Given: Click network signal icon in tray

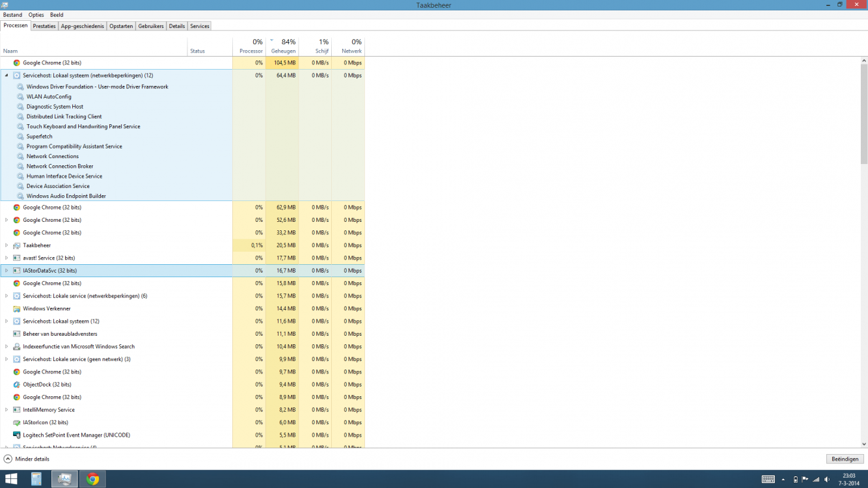Looking at the screenshot, I should 816,480.
